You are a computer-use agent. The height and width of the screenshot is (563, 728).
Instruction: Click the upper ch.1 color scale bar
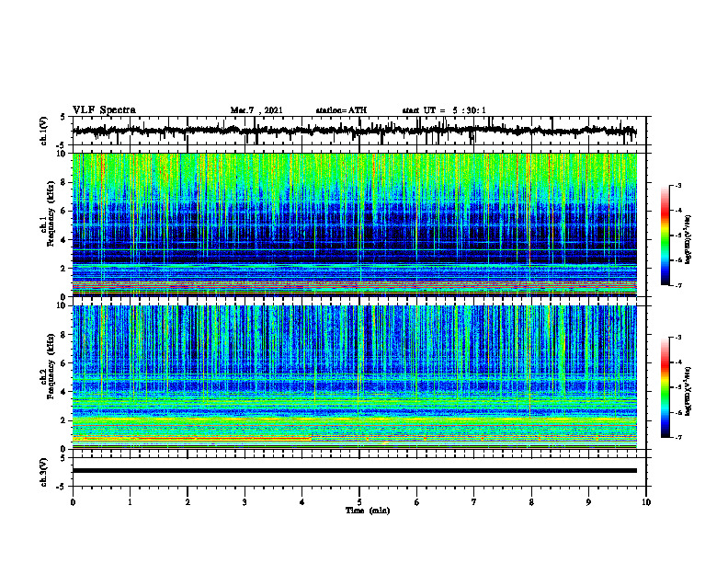(x=665, y=236)
